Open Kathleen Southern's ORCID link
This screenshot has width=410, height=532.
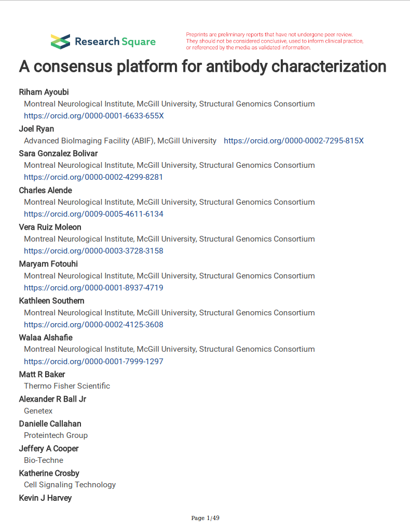point(93,325)
